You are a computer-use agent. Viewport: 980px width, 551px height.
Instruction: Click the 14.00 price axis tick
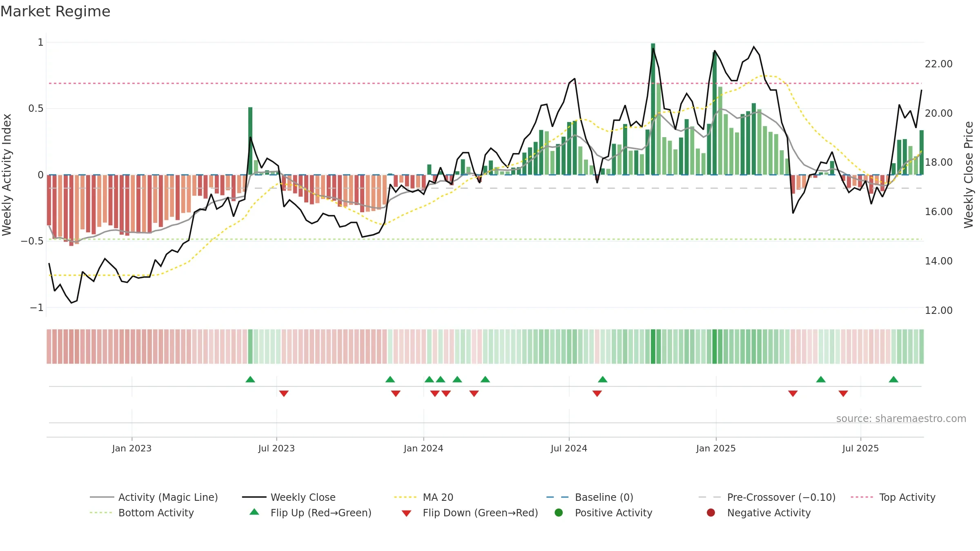coord(939,261)
